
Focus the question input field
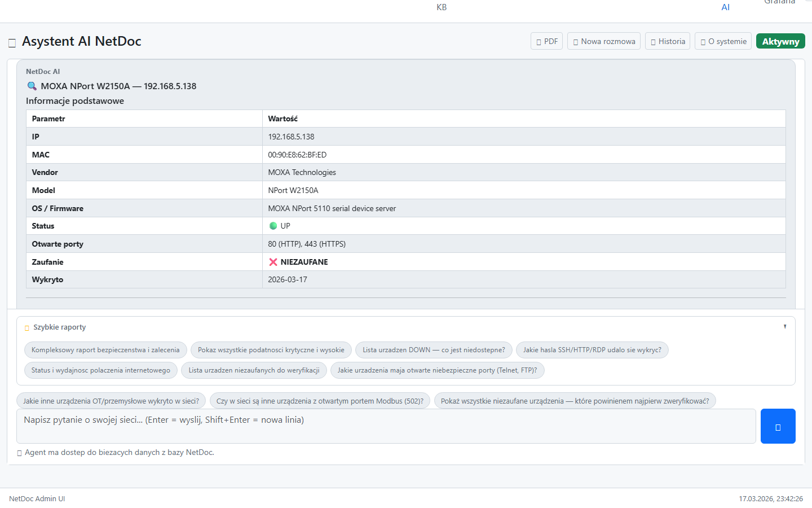click(386, 426)
